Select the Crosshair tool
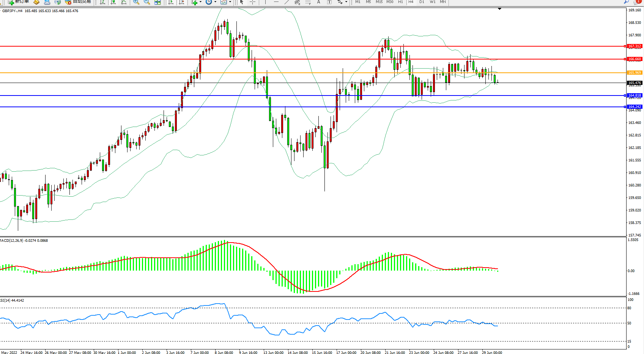Screen dimensions: 644x354 click(x=252, y=2)
